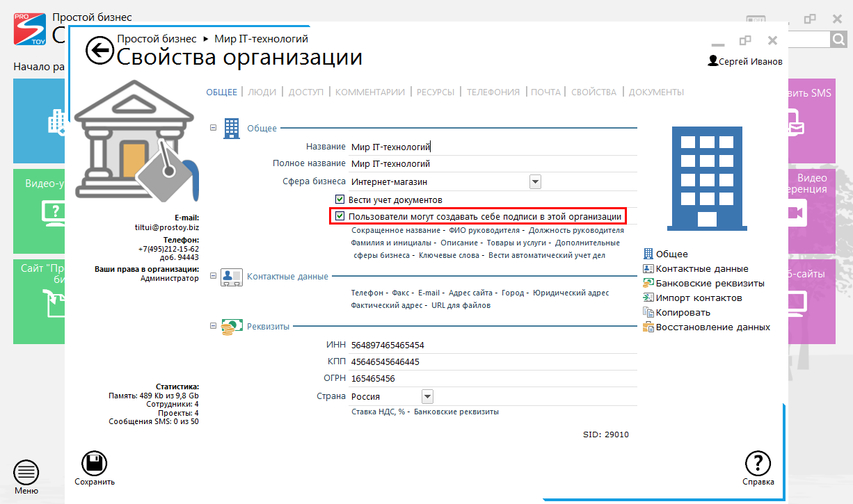Click the Контактные данные section card icon
The width and height of the screenshot is (853, 504).
point(232,277)
